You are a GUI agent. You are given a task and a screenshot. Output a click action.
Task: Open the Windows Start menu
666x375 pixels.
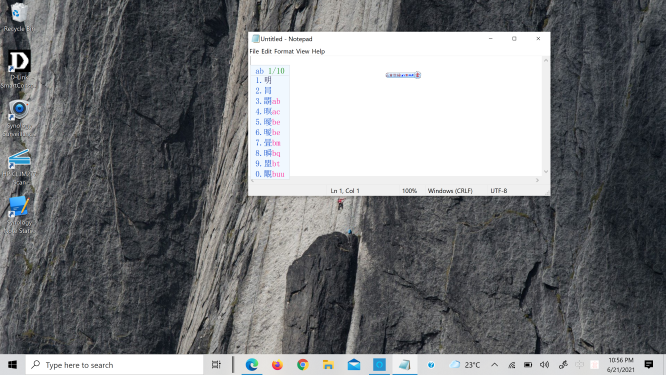click(12, 365)
